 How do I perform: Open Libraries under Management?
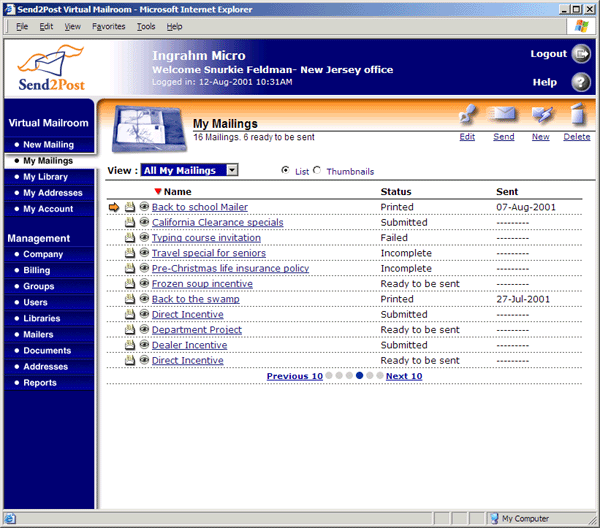pos(49,318)
